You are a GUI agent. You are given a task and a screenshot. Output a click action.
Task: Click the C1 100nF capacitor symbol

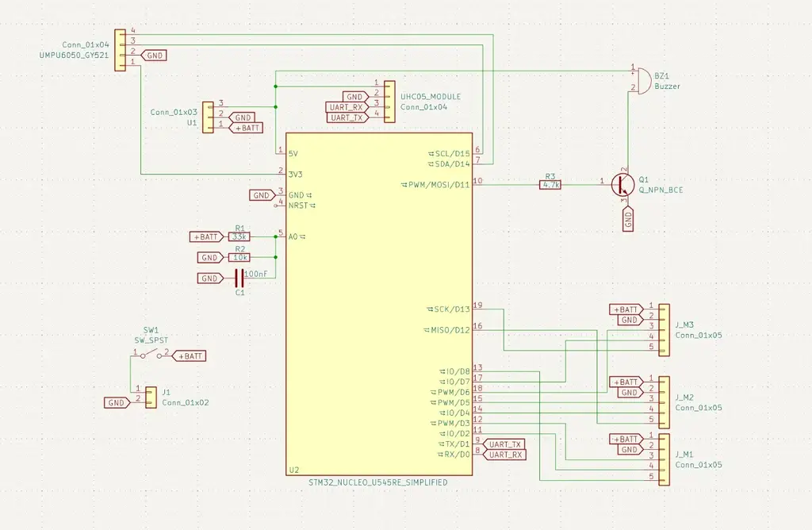239,278
